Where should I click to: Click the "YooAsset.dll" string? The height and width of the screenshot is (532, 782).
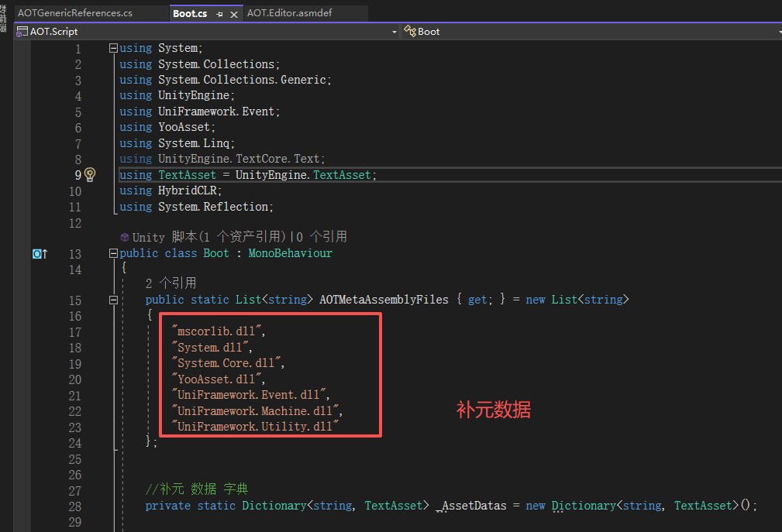point(216,379)
